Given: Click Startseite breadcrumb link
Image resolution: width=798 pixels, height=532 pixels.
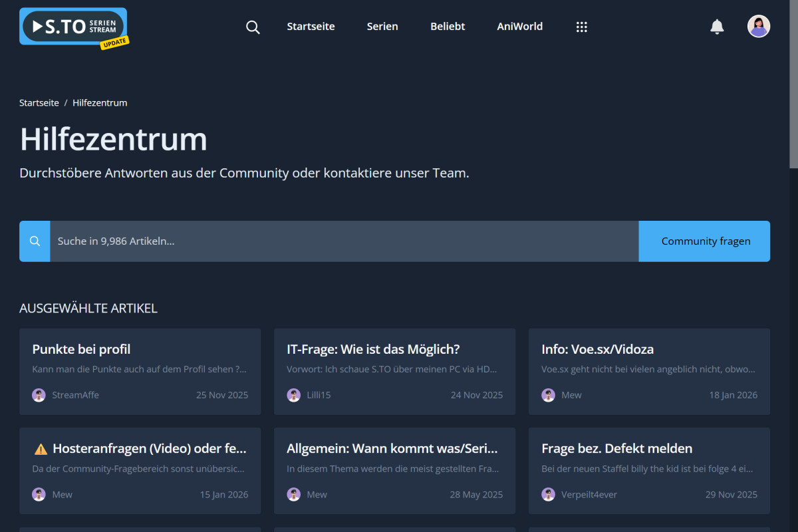Looking at the screenshot, I should click(x=39, y=103).
